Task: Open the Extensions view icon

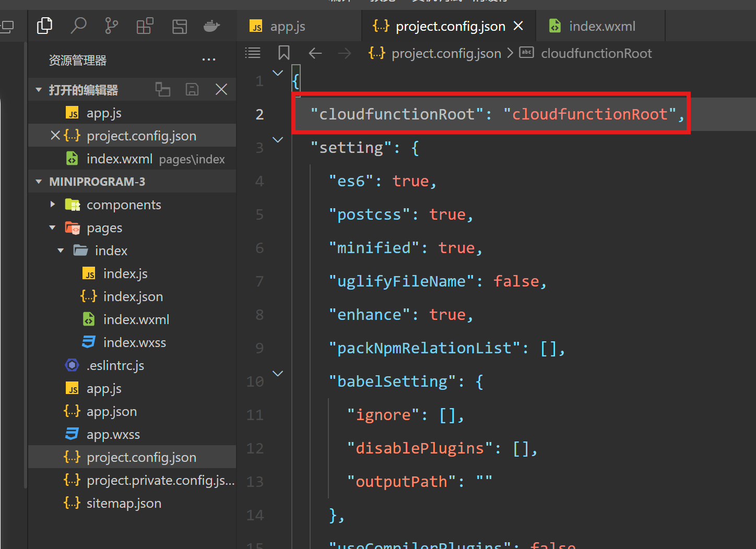Action: pyautogui.click(x=145, y=25)
